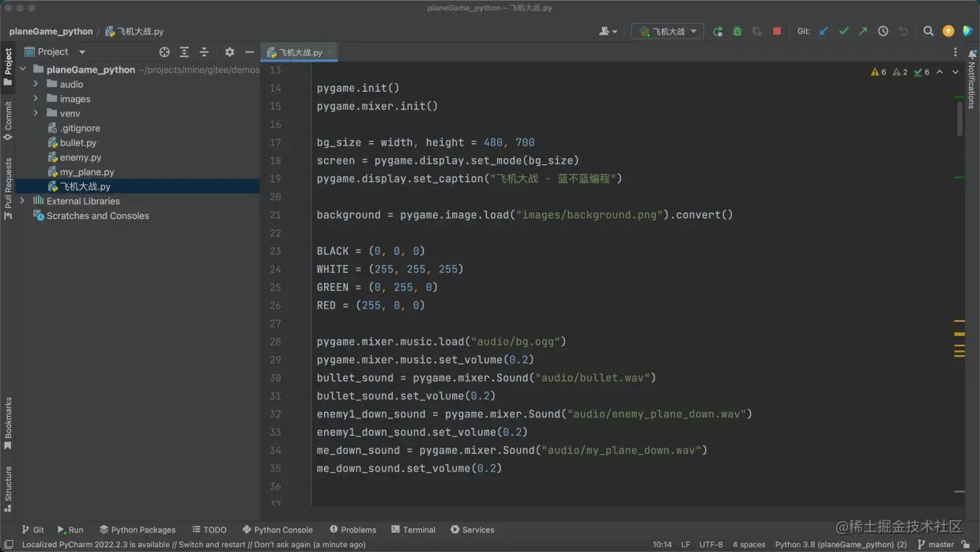Click Select Opened File target icon
Viewport: 980px width, 552px height.
[x=164, y=52]
